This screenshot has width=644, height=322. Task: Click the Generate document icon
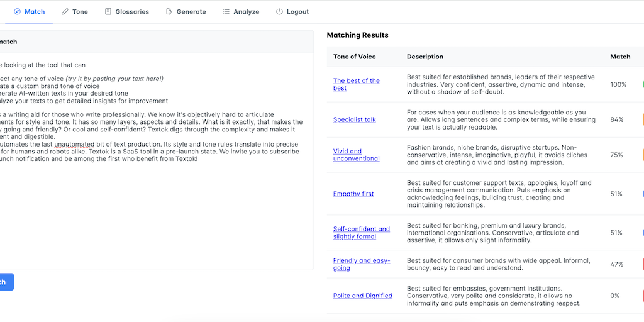pos(169,12)
